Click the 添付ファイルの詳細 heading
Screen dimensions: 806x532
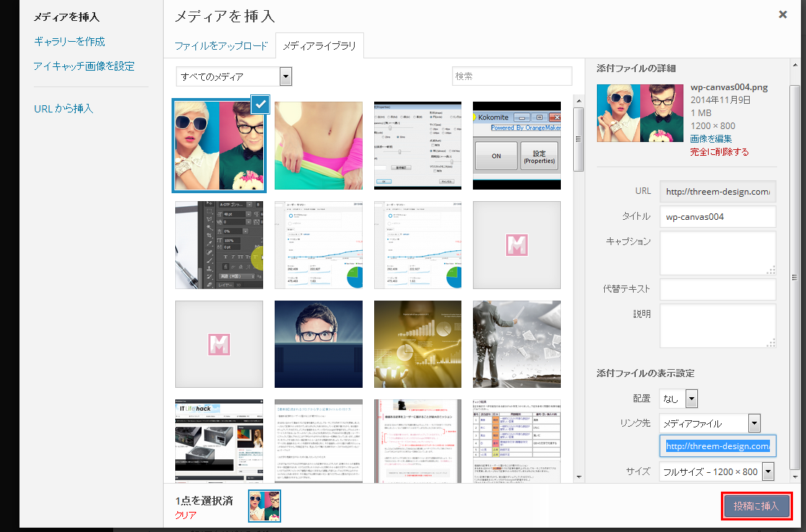click(x=637, y=68)
